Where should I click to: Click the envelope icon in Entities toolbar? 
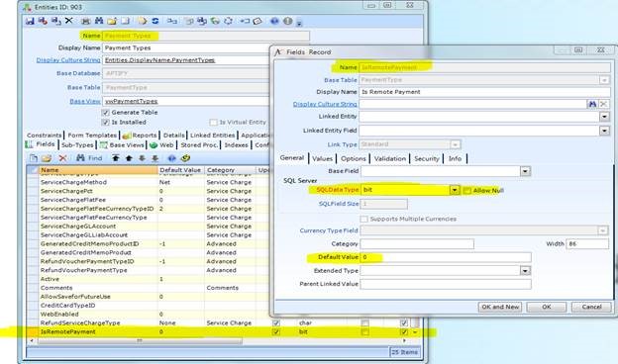click(x=257, y=21)
